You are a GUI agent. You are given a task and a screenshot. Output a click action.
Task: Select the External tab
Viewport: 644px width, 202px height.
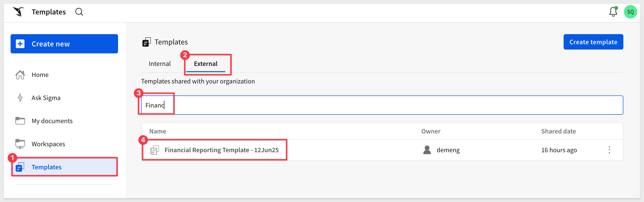point(205,64)
